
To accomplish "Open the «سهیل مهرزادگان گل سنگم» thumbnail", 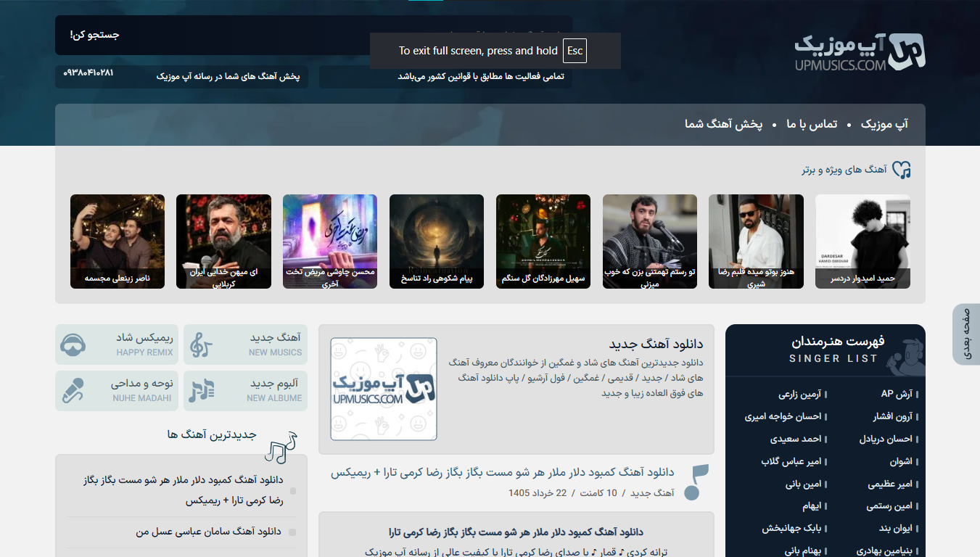I will pos(543,242).
